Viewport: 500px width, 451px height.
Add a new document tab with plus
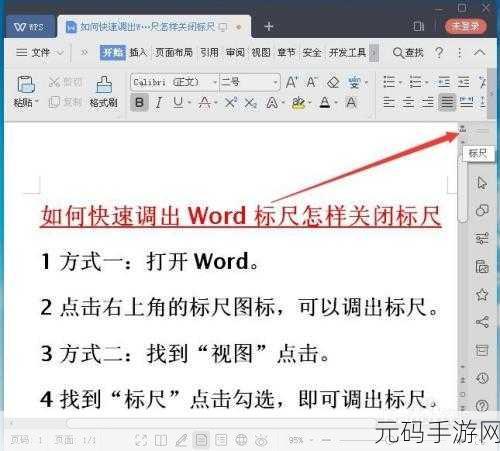pyautogui.click(x=269, y=26)
